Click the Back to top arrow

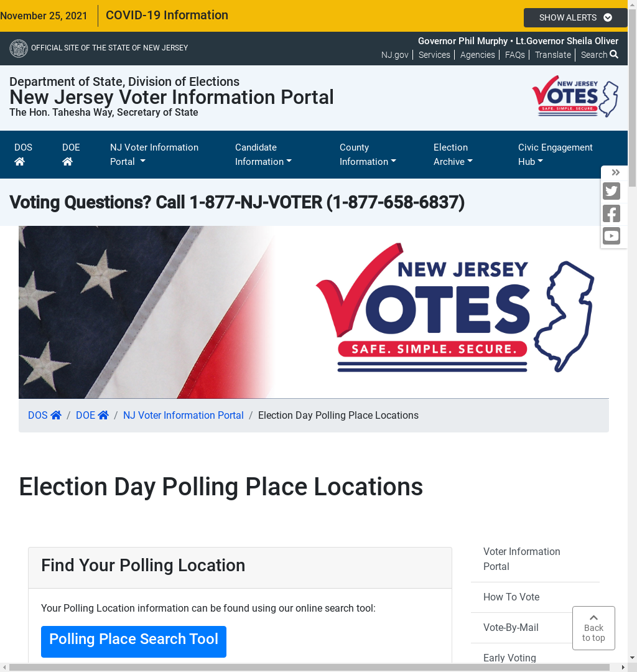tap(593, 627)
